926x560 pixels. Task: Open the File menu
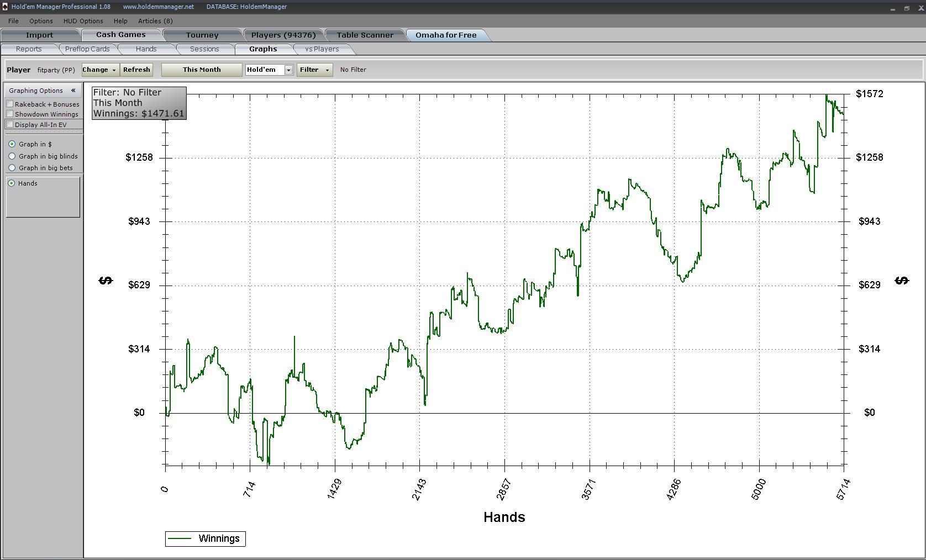tap(13, 21)
